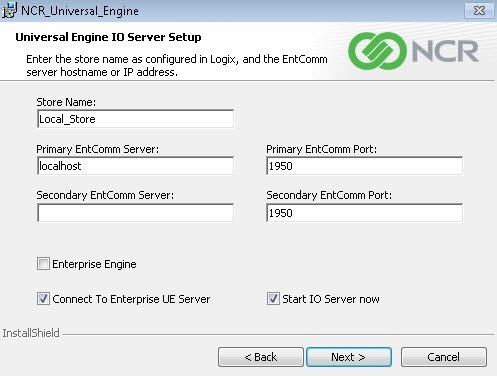Click the InstallShield label text

point(31,333)
